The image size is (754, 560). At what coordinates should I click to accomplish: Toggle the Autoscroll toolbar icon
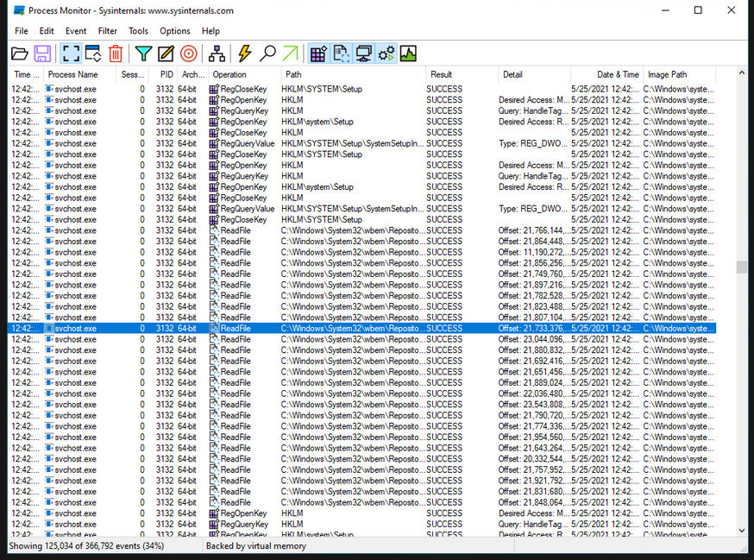click(93, 53)
